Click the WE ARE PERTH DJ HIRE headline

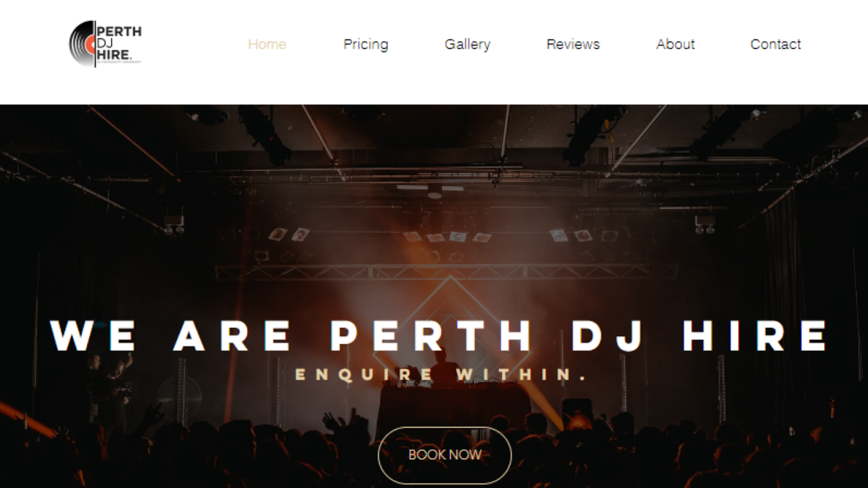(x=439, y=336)
